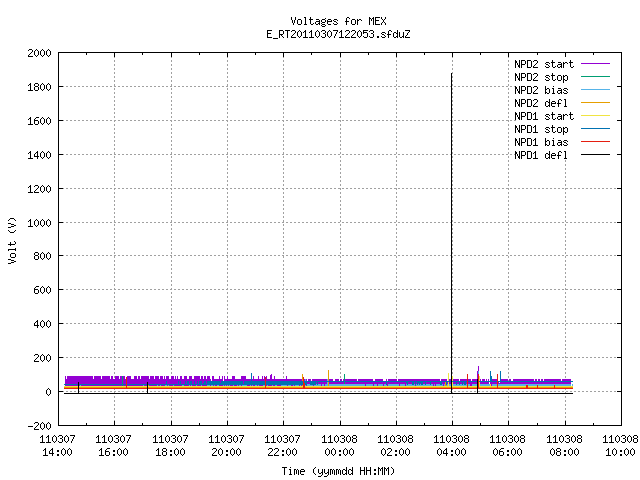This screenshot has height=480, width=640.
Task: Click the orange NPD2 defl legend line
Action: pos(595,102)
